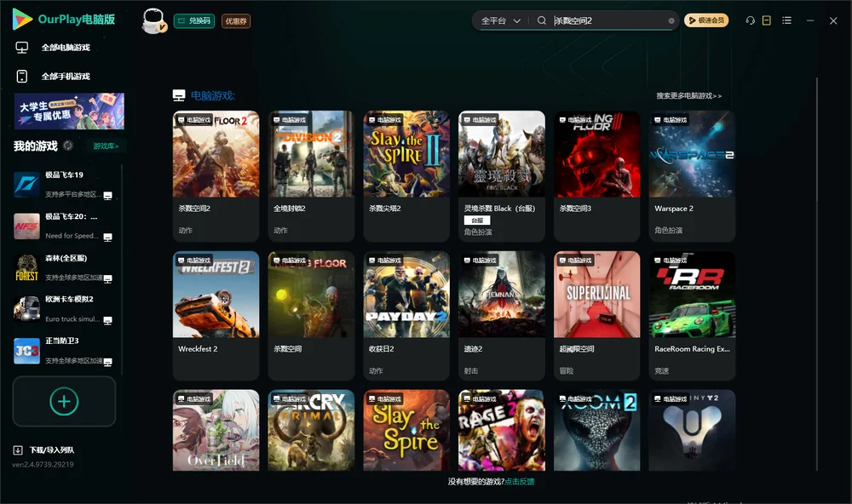Click the 全部电脑游戏 monitor icon
The width and height of the screenshot is (852, 504).
pyautogui.click(x=22, y=48)
